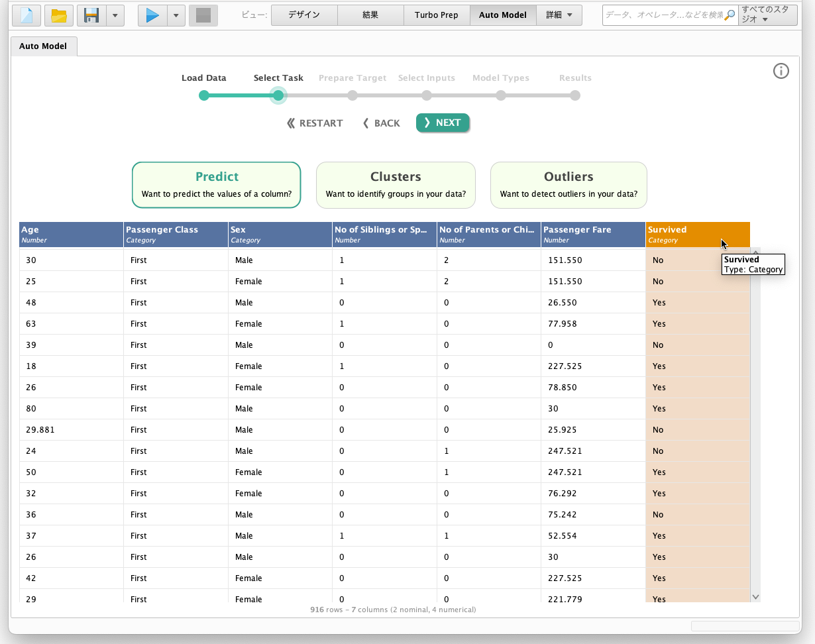Create a new process with the blank page icon
Screen dimensions: 815x644
point(26,15)
